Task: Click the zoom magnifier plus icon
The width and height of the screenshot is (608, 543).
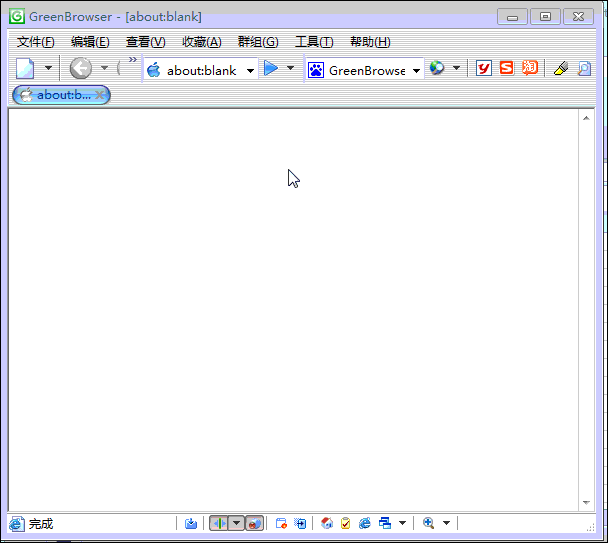Action: [428, 523]
